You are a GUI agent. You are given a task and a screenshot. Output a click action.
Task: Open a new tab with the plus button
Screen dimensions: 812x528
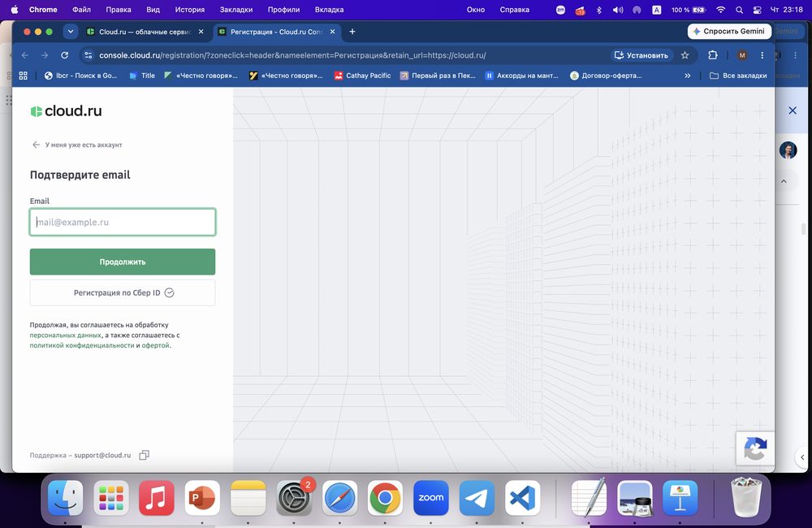click(352, 32)
